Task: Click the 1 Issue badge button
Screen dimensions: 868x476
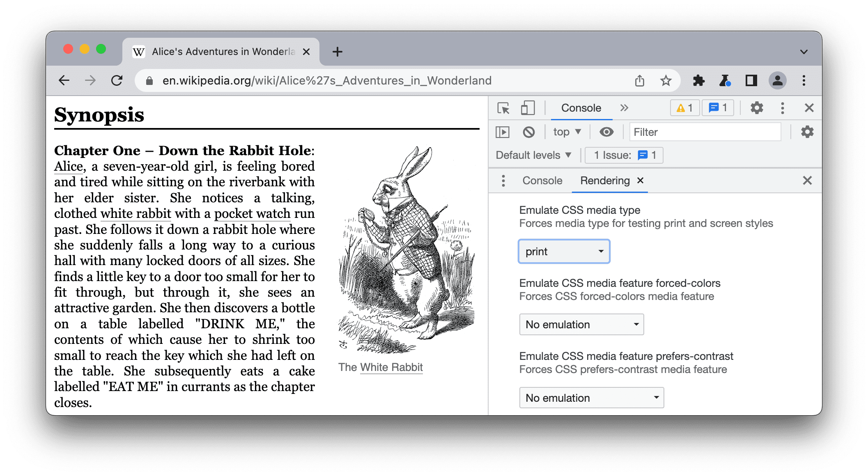Action: [624, 156]
